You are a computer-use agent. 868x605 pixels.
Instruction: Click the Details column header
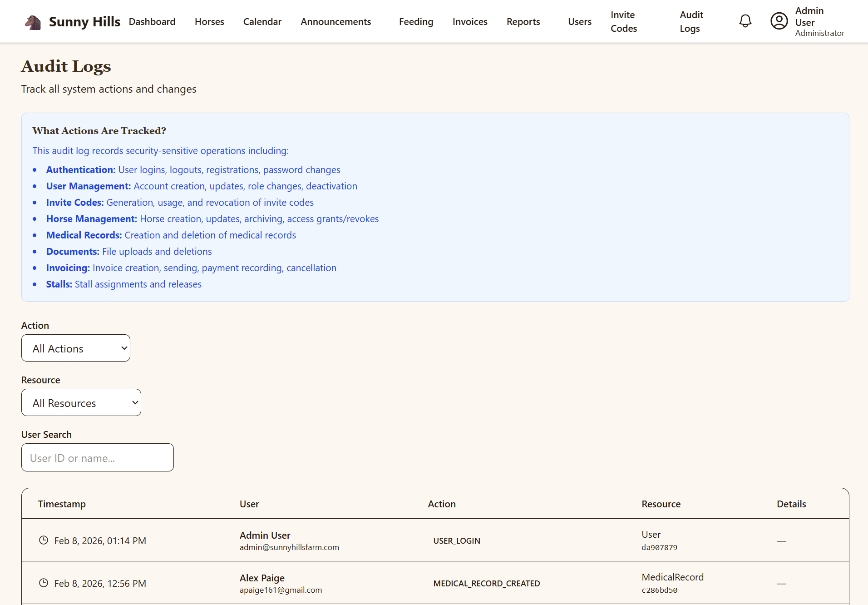tap(791, 504)
